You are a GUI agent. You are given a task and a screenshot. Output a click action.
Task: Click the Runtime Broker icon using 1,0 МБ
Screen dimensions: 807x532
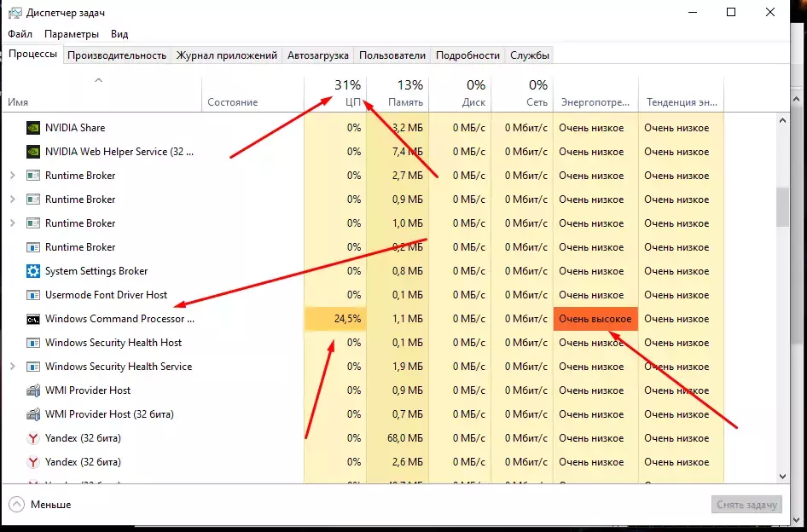(x=33, y=223)
